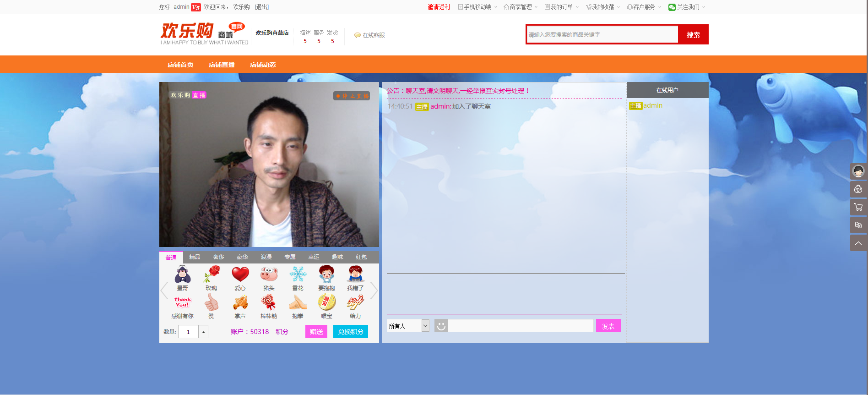Open the avatar icon in right sidebar
The width and height of the screenshot is (868, 395).
858,171
